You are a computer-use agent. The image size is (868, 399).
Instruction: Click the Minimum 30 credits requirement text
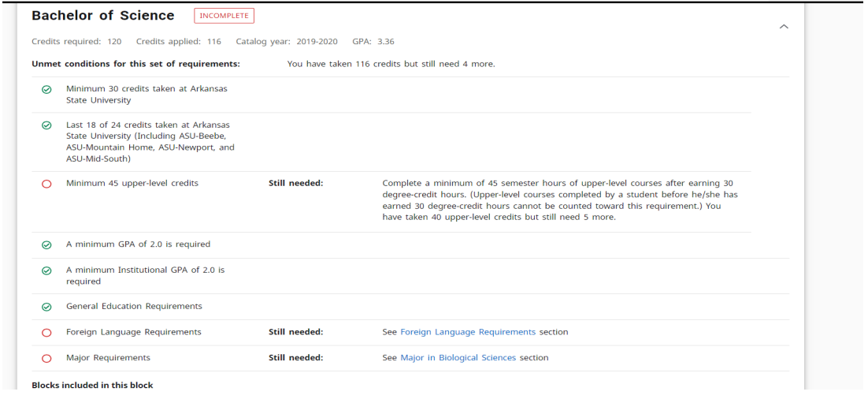147,95
